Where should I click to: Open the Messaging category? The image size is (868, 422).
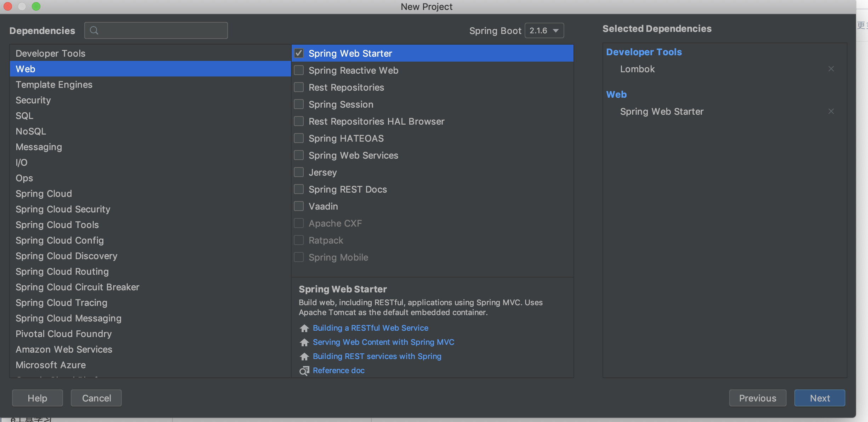tap(150, 147)
